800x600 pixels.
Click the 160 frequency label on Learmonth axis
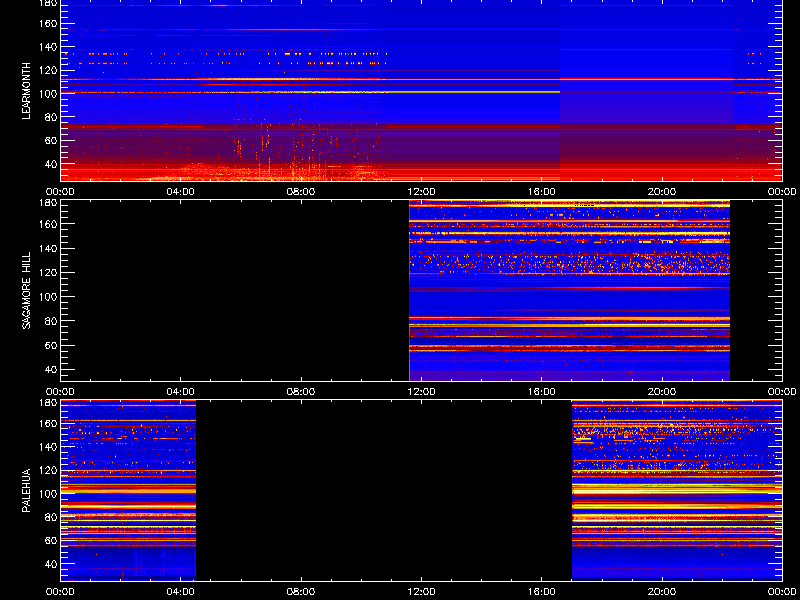pos(47,23)
